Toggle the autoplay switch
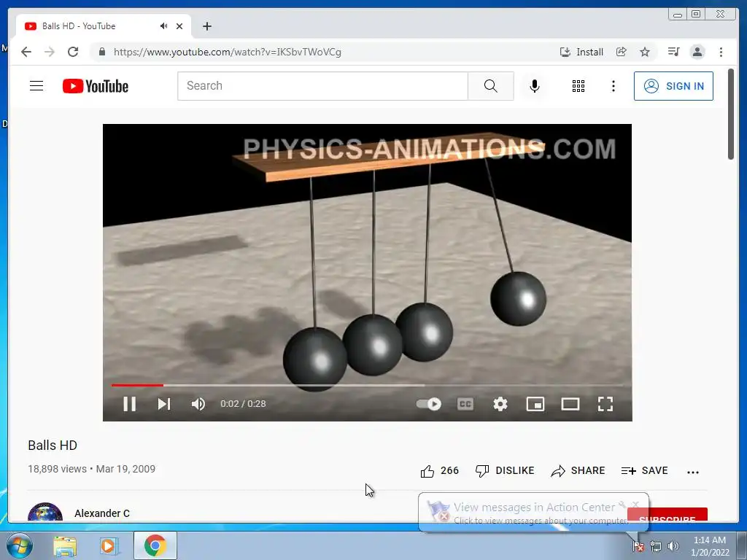This screenshot has width=747, height=560. click(428, 404)
